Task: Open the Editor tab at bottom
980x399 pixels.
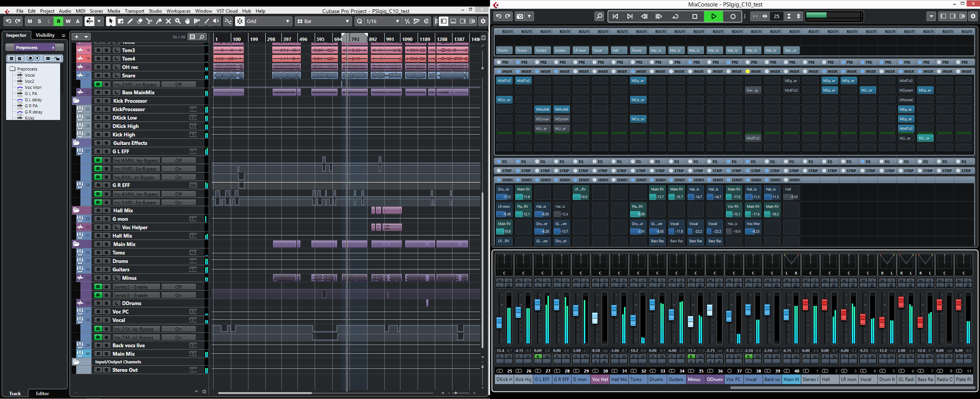Action: click(x=42, y=394)
